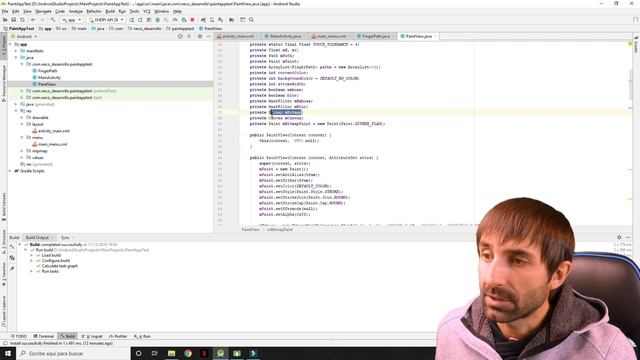The height and width of the screenshot is (360, 640).
Task: Click the Collapse All icon in Project panel
Action: tap(189, 36)
